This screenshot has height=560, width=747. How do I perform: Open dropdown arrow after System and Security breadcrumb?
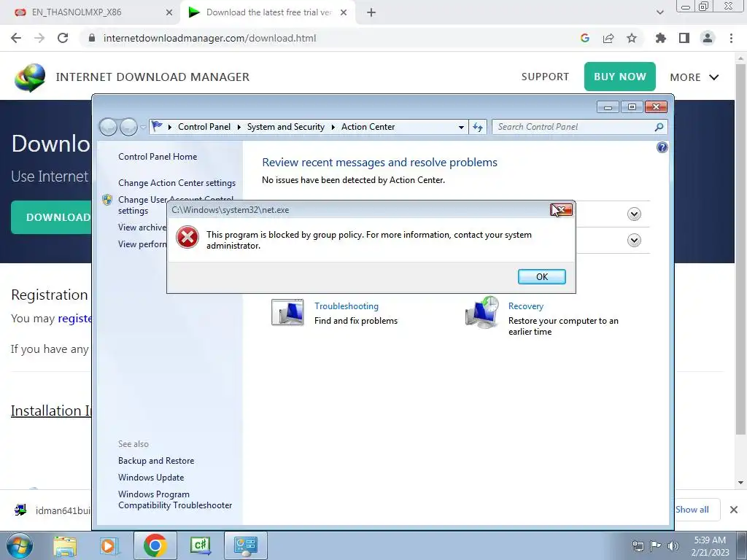[333, 127]
